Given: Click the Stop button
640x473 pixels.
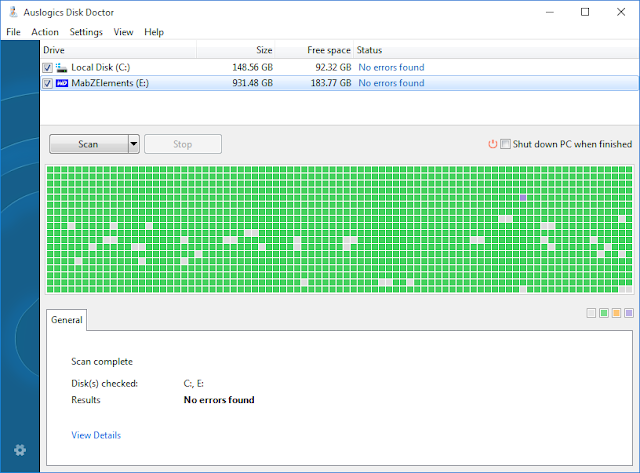Looking at the screenshot, I should [x=183, y=144].
